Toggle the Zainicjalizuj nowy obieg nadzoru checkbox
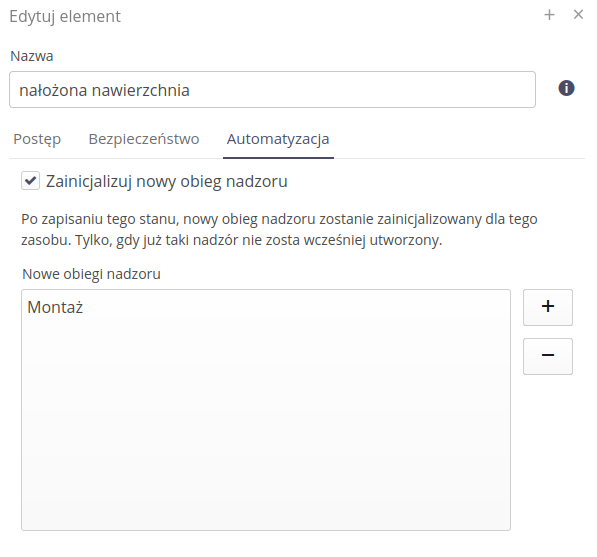This screenshot has height=557, width=597. tap(30, 180)
